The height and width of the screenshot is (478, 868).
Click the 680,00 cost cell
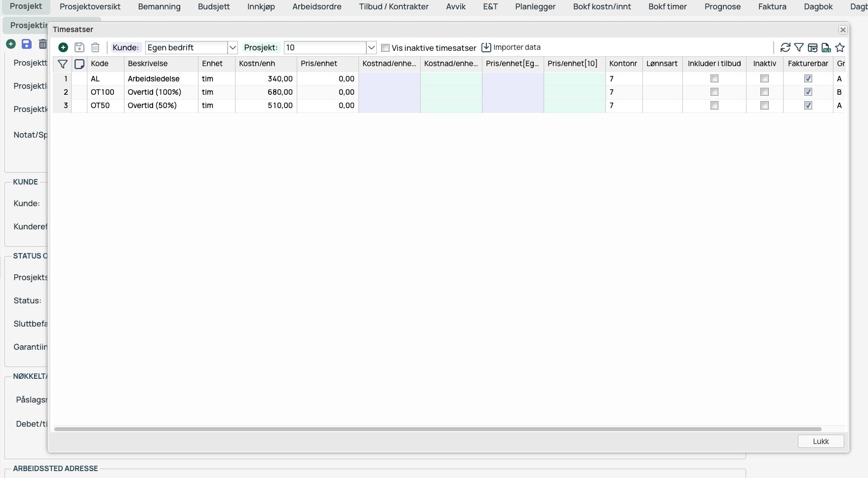pyautogui.click(x=266, y=92)
